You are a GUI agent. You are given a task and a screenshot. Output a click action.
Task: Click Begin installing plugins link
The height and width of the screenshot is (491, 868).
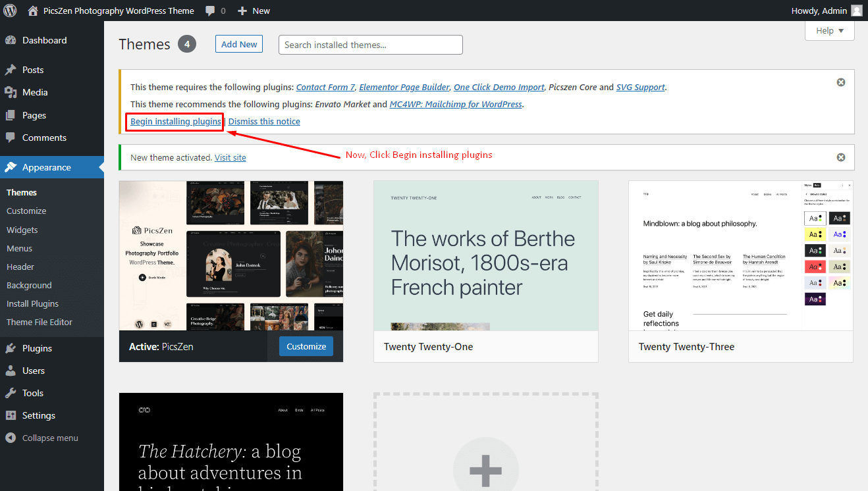176,121
